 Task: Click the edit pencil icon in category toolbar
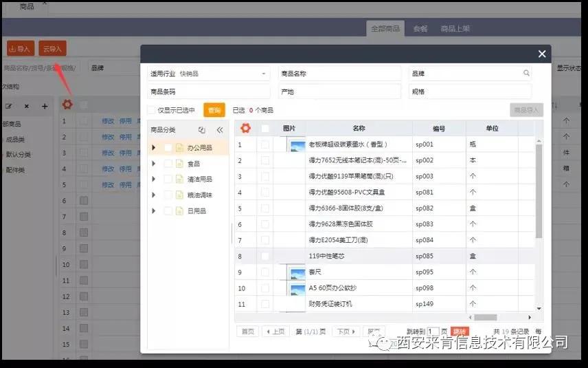pyautogui.click(x=9, y=106)
